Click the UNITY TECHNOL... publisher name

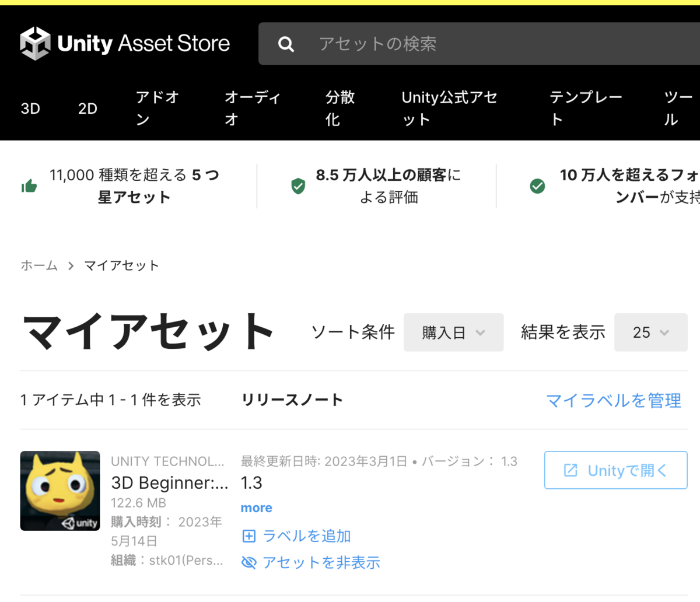pyautogui.click(x=167, y=461)
